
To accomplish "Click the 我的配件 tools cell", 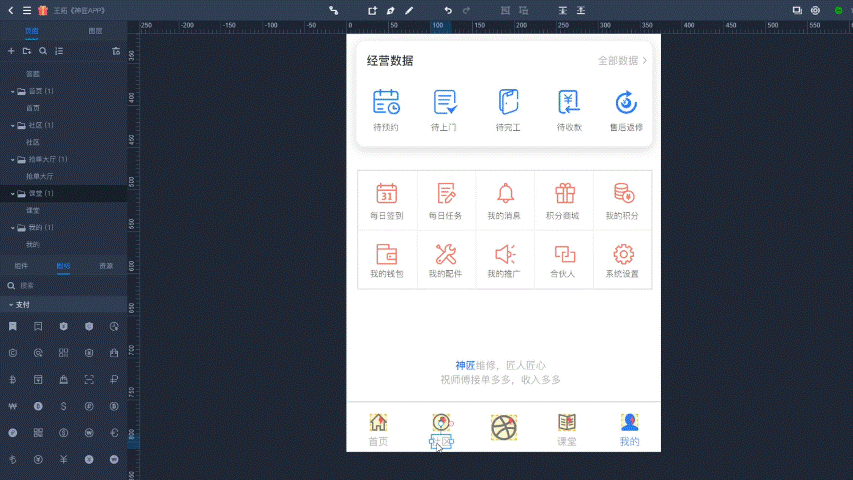I will 446,260.
